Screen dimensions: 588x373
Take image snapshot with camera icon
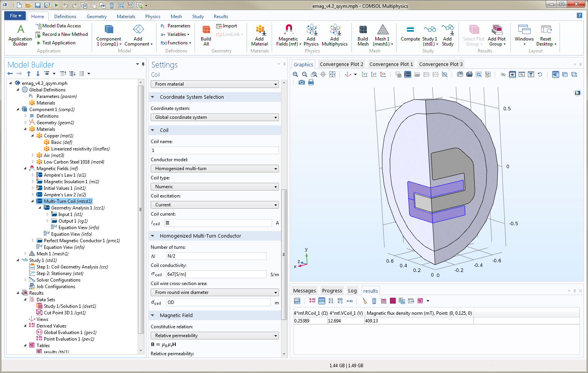tap(302, 83)
